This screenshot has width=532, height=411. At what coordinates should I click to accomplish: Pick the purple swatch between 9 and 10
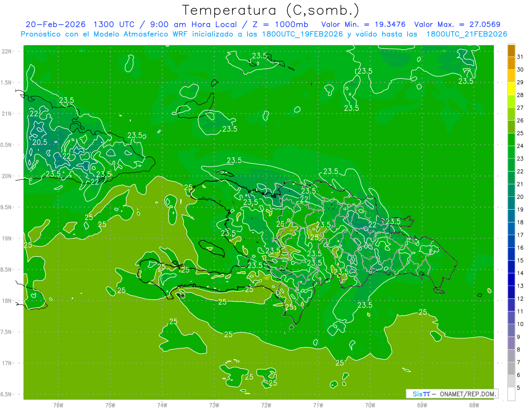511,330
